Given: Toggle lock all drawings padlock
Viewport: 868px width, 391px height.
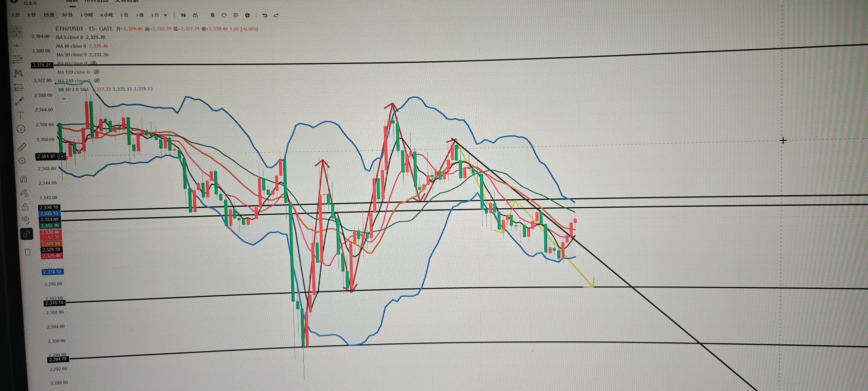Looking at the screenshot, I should pos(25,207).
